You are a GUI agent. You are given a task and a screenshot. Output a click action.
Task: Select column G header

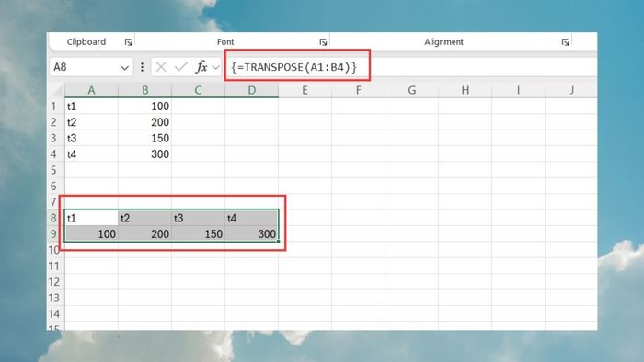[411, 90]
